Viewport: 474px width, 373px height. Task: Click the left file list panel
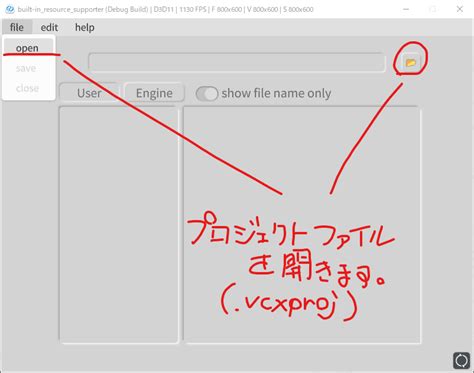point(119,224)
